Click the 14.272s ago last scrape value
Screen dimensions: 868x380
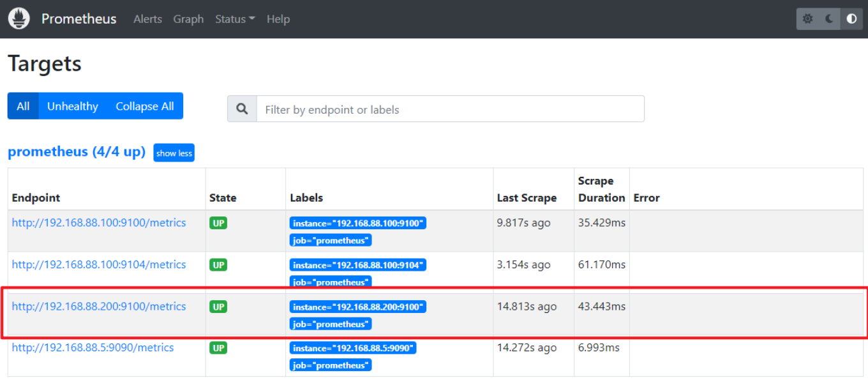click(527, 348)
